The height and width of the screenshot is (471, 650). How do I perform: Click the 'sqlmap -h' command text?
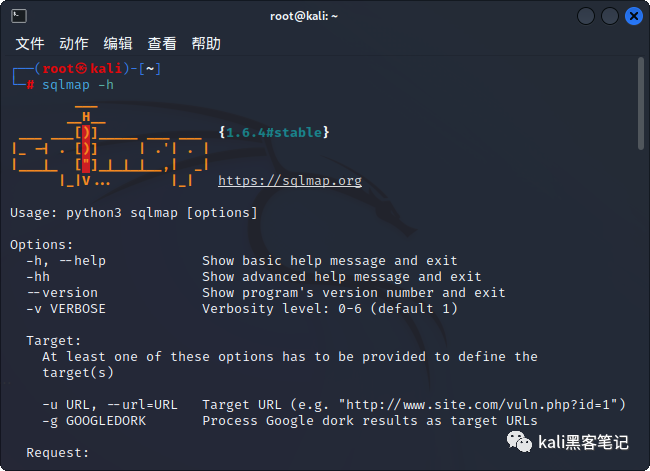[78, 85]
